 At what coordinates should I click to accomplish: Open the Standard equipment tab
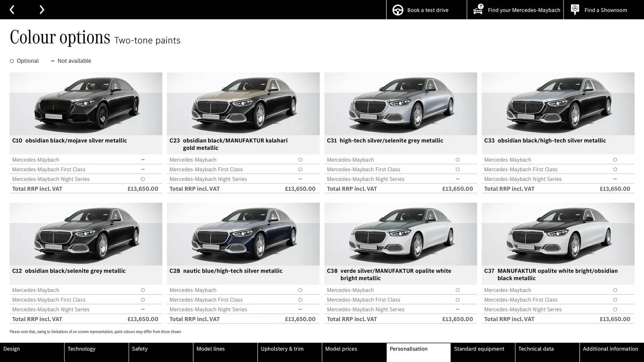pyautogui.click(x=483, y=352)
